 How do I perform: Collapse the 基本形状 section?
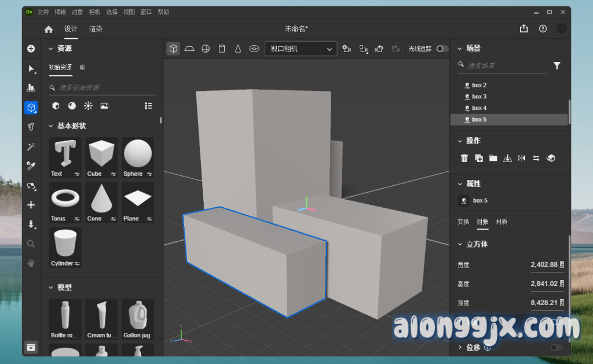[x=51, y=126]
